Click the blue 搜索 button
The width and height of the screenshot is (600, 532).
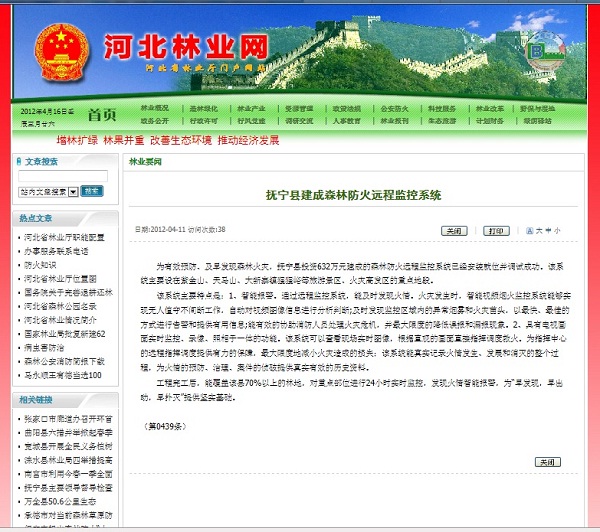[92, 191]
